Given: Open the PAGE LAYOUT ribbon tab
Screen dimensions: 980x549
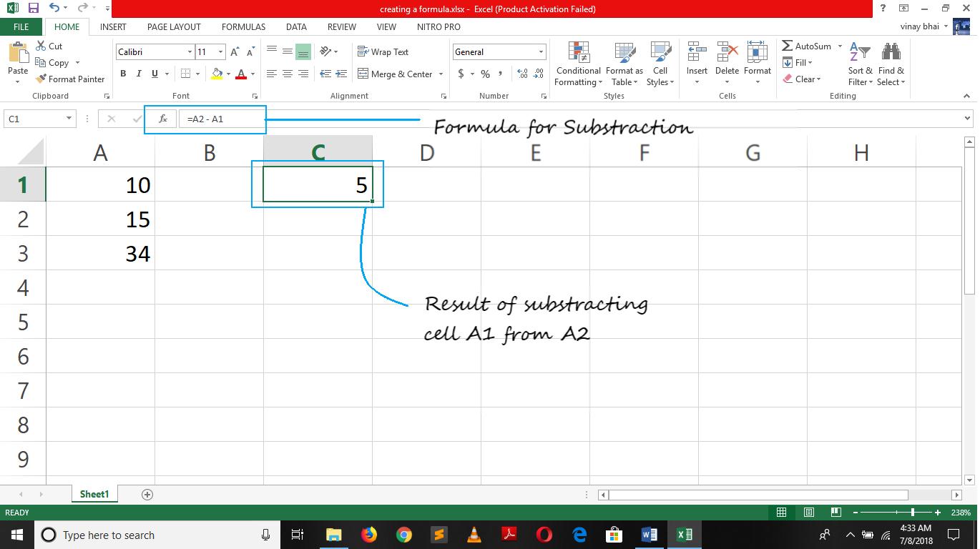Looking at the screenshot, I should click(174, 27).
